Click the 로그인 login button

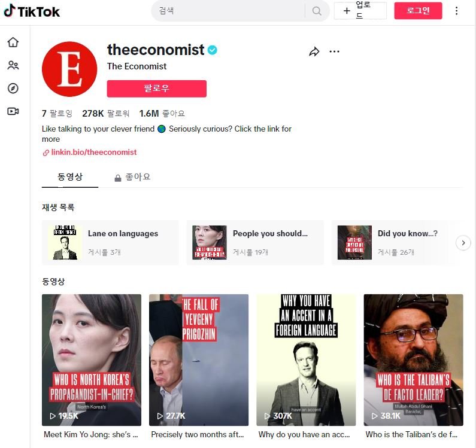point(418,11)
